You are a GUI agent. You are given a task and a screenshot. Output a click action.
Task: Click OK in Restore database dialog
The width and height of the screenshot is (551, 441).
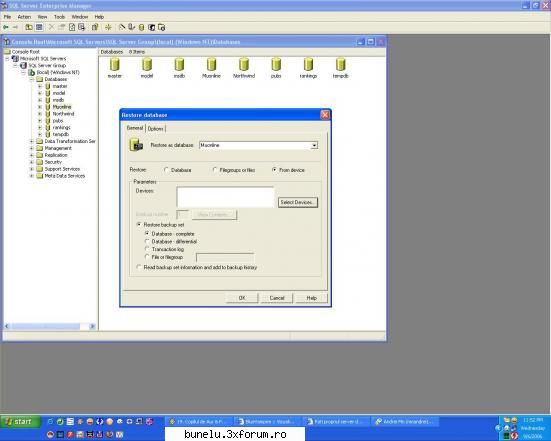[x=242, y=298]
